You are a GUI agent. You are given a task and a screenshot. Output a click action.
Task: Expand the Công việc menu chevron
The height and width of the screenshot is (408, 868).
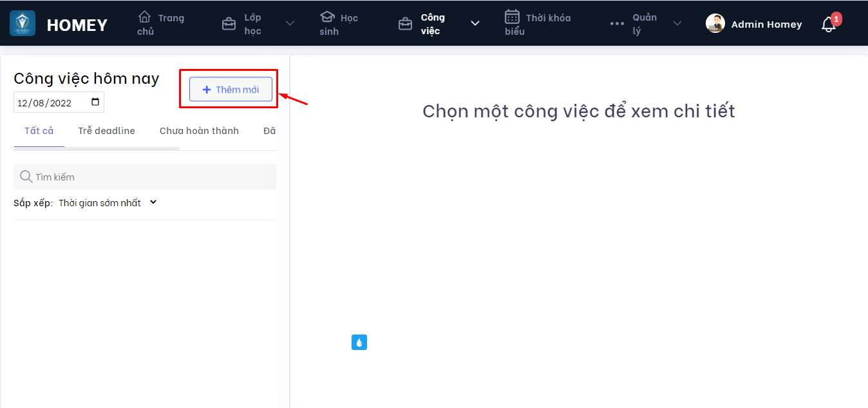[x=475, y=23]
